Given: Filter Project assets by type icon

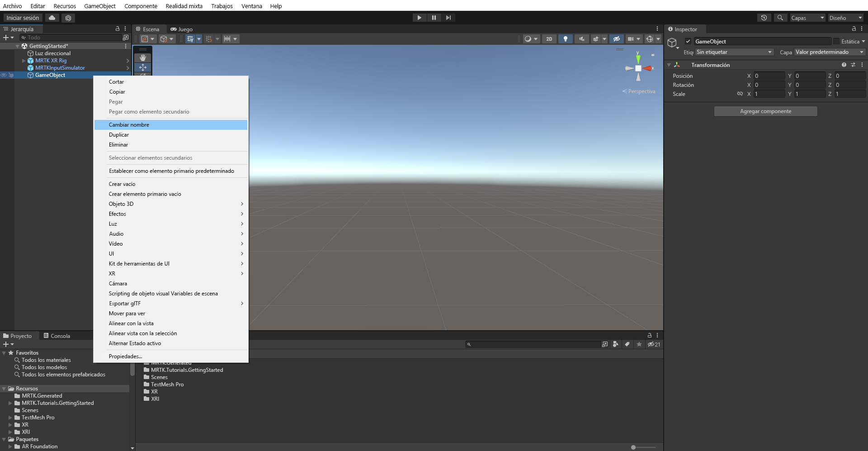Looking at the screenshot, I should pos(616,344).
